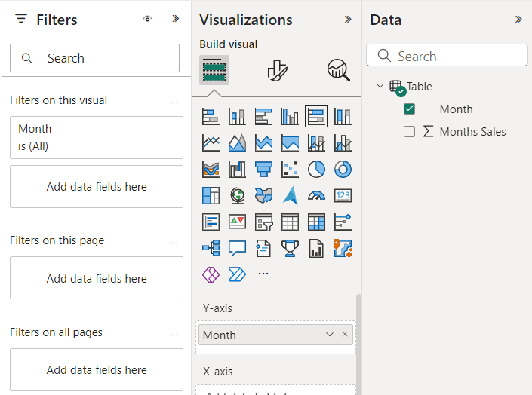This screenshot has width=532, height=395.
Task: Add the globe map visual
Action: pyautogui.click(x=237, y=195)
